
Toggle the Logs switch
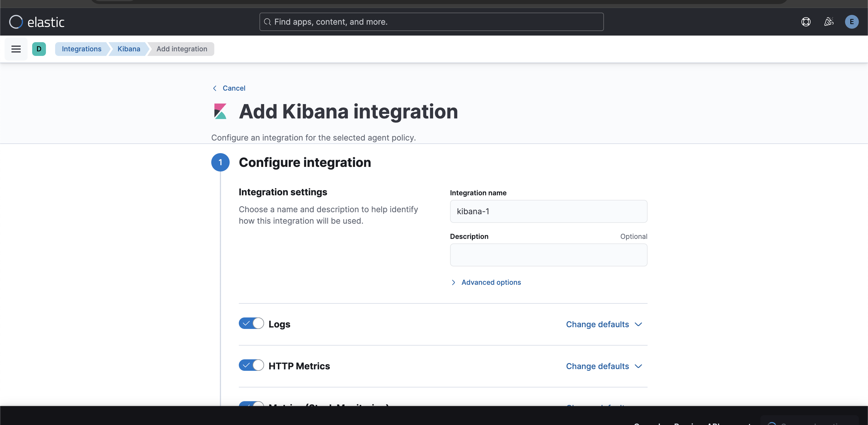pyautogui.click(x=251, y=324)
